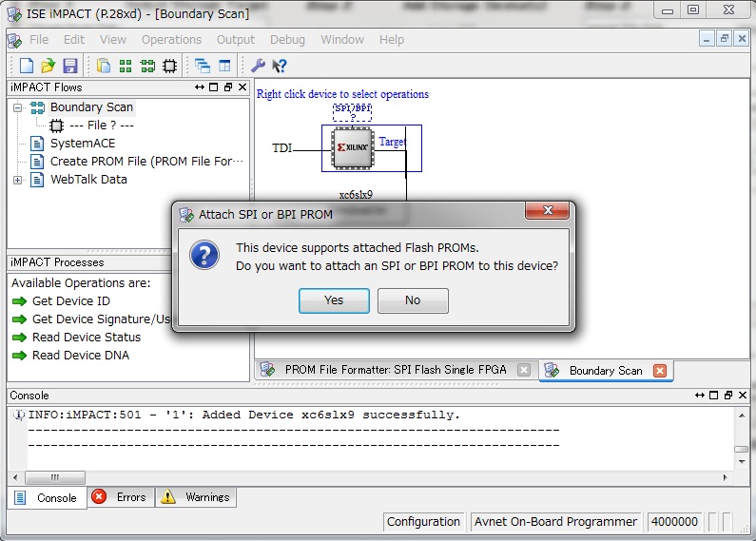Click the Add Device chip toolbar icon
Image resolution: width=756 pixels, height=541 pixels.
(x=169, y=66)
